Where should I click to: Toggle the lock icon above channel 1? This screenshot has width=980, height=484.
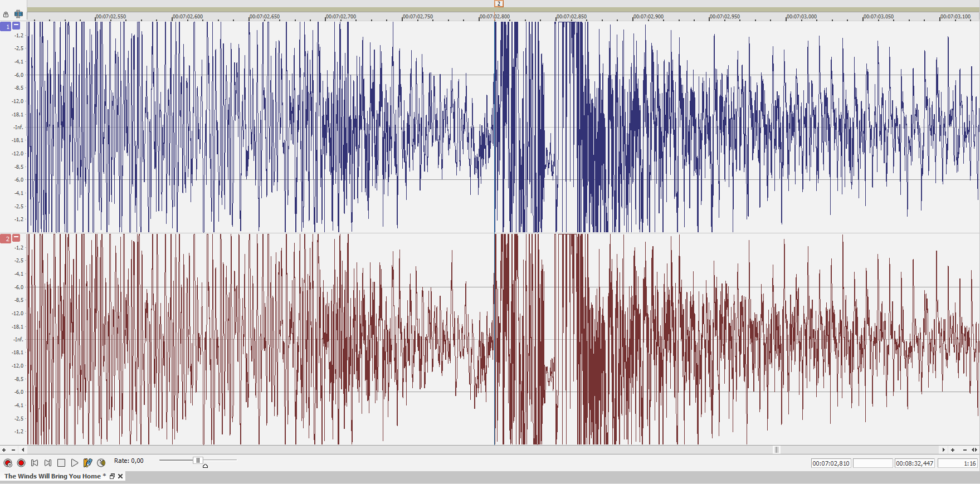point(6,14)
